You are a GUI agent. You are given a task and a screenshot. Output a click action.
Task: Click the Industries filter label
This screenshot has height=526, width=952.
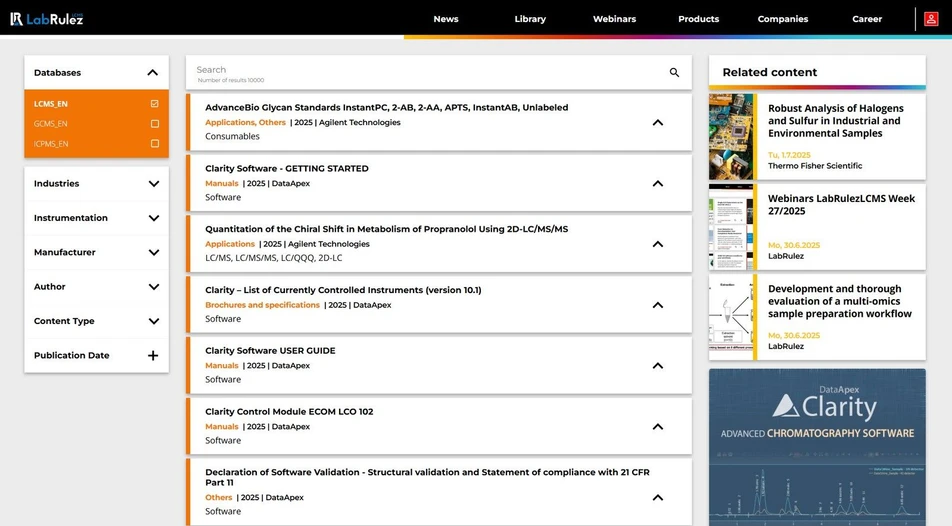pos(56,183)
